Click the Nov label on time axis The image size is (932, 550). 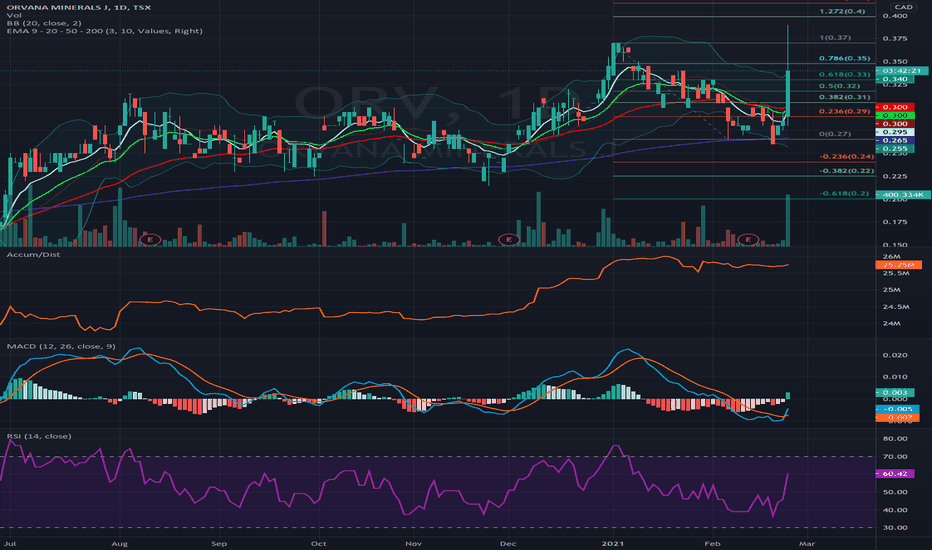413,543
